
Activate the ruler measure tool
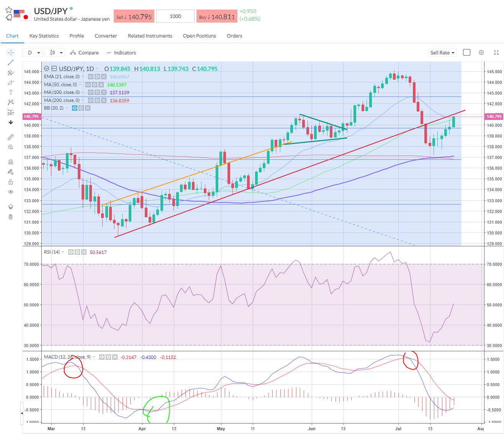tap(11, 137)
